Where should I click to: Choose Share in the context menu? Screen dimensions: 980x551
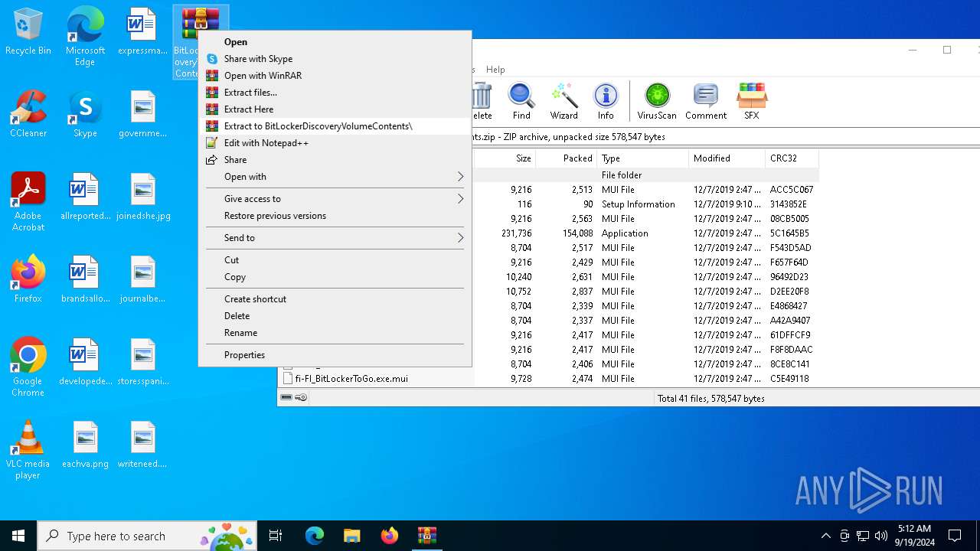pos(335,160)
